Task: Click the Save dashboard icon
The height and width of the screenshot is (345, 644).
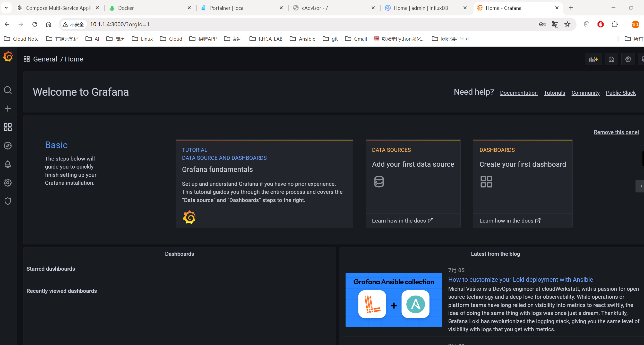Action: point(611,59)
